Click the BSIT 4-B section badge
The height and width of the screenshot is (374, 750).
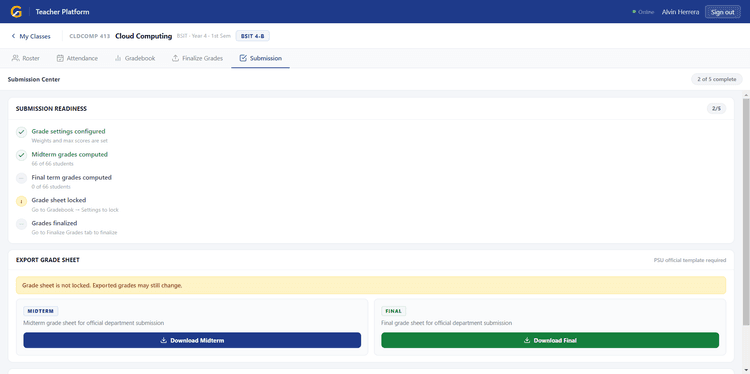[253, 36]
